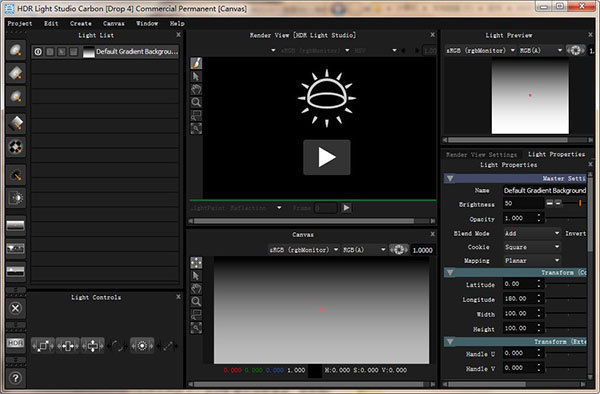This screenshot has width=600, height=394.
Task: Open the Help menu
Action: pos(177,23)
